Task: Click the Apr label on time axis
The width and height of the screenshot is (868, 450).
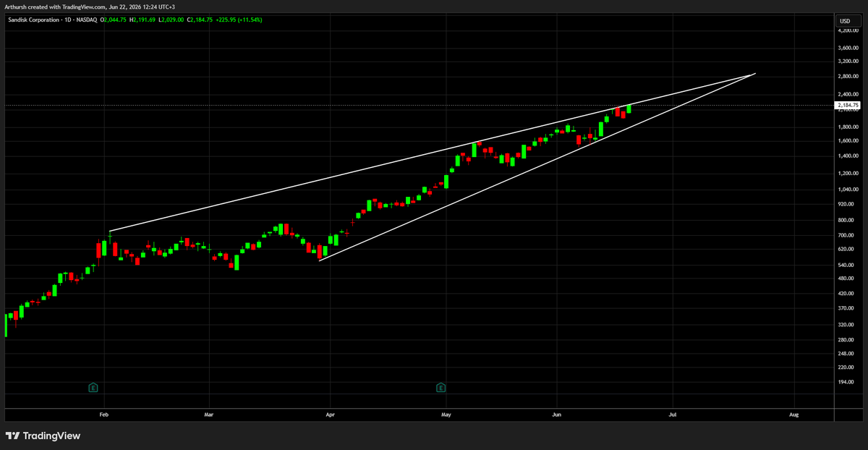Action: tap(330, 415)
